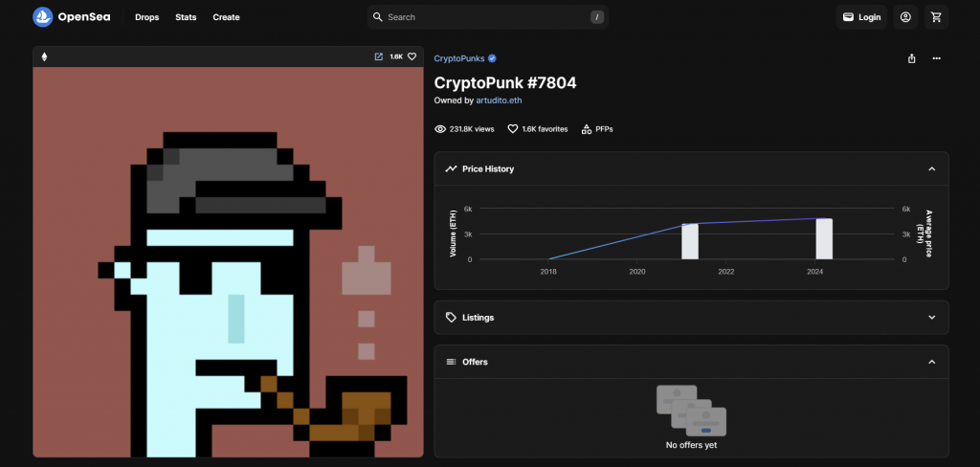
Task: Favorite the NFT with the heart icon
Action: point(412,56)
